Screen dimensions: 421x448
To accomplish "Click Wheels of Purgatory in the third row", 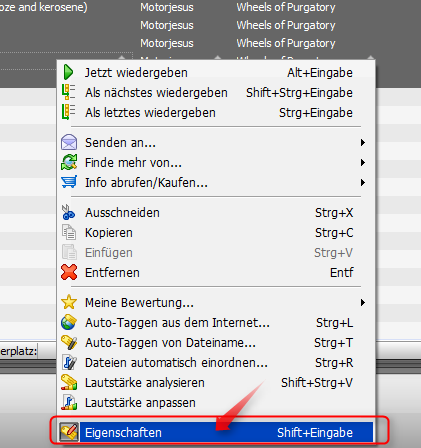I will coord(286,43).
